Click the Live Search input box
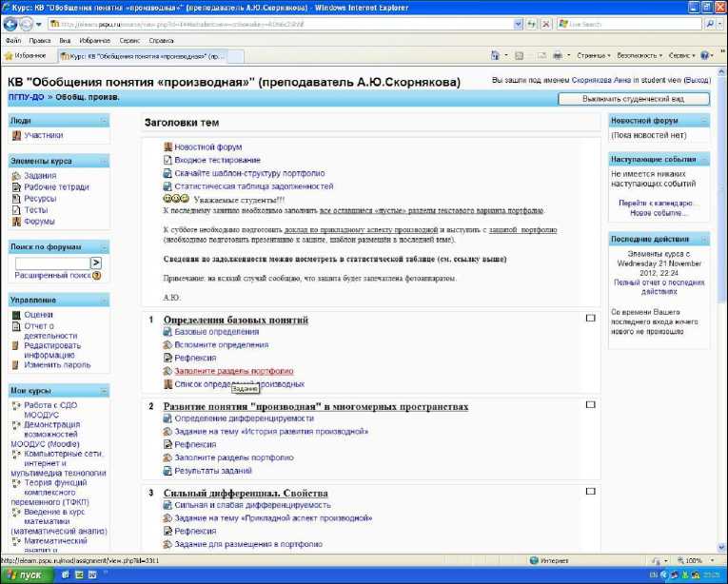 point(629,24)
